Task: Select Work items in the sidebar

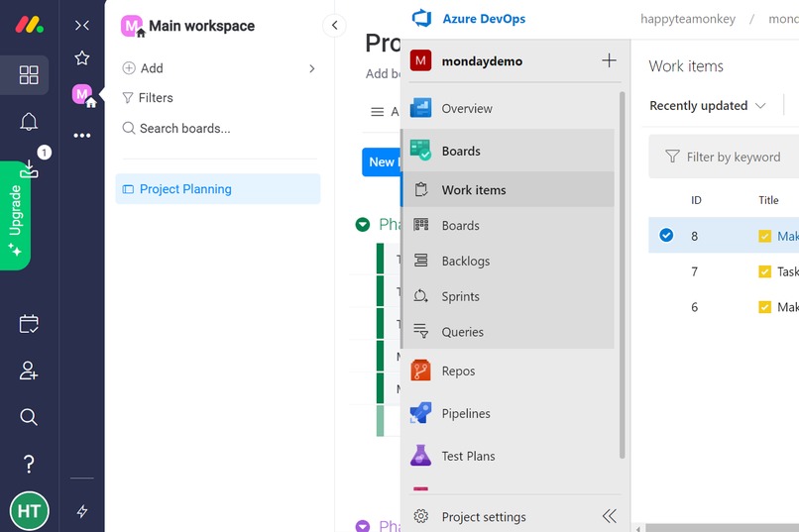Action: click(508, 190)
